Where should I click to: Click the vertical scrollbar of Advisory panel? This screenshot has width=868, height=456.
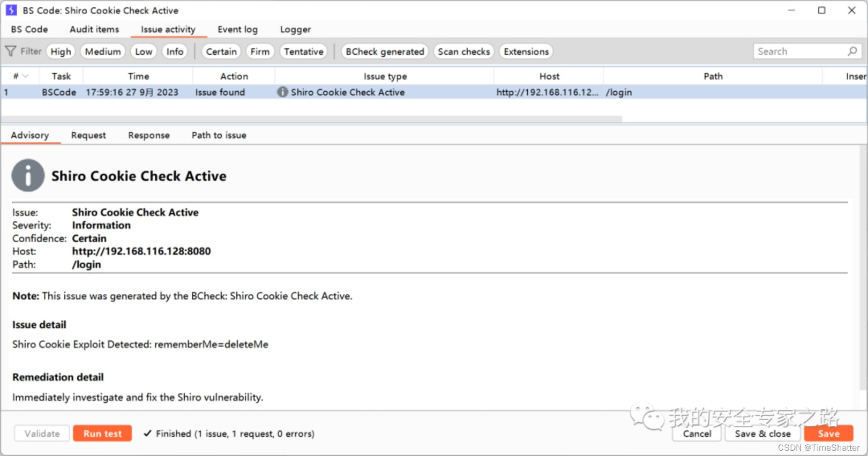coord(863,268)
